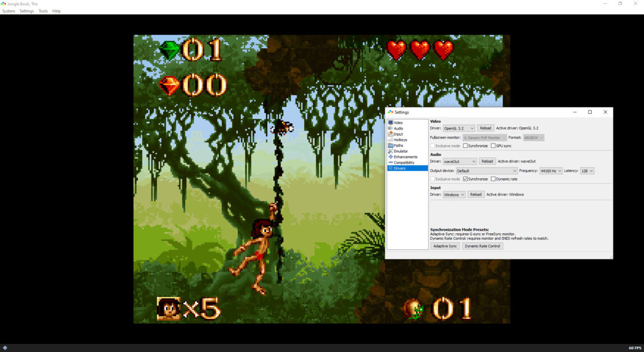Screen dimensions: 644x352
Task: Open the Input settings panel
Action: [398, 134]
